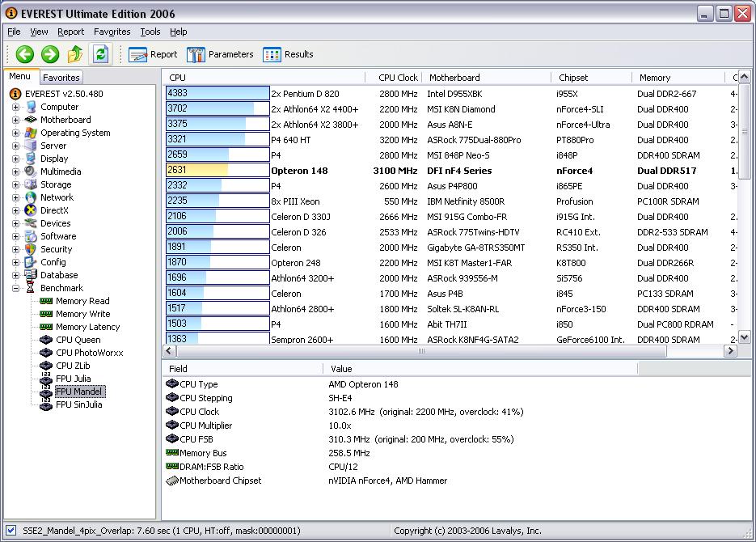The width and height of the screenshot is (756, 542).
Task: Click the Value column header
Action: [480, 368]
